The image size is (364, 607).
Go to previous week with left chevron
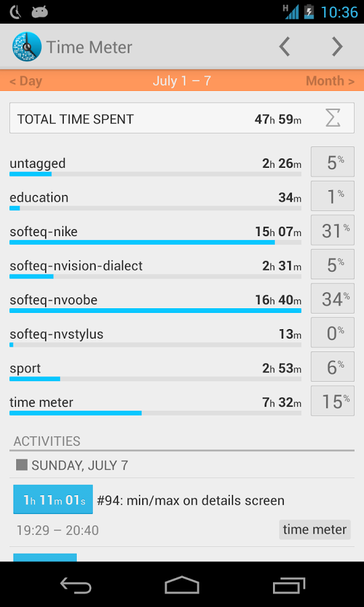284,47
